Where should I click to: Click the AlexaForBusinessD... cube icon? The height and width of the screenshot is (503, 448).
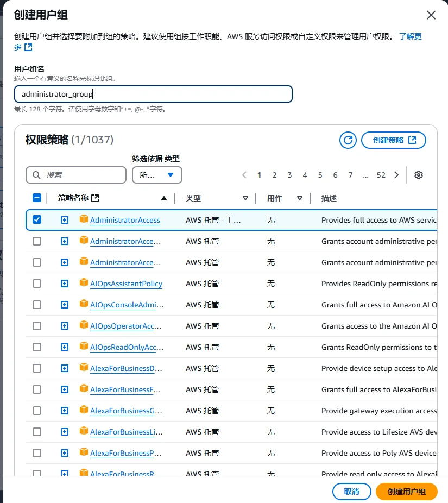point(84,367)
